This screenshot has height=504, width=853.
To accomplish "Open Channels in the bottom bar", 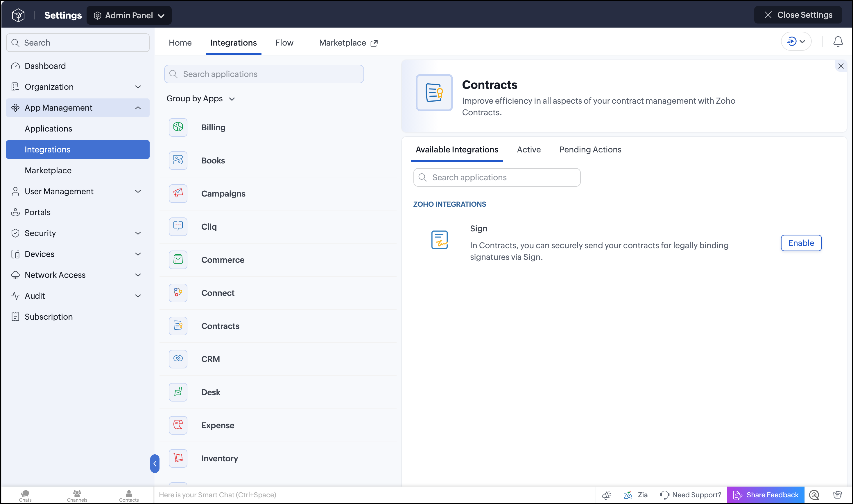I will pos(77,496).
